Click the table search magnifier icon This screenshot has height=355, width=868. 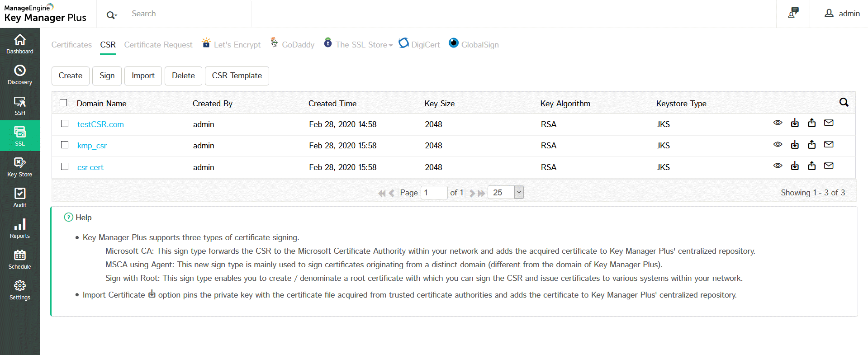(x=844, y=103)
